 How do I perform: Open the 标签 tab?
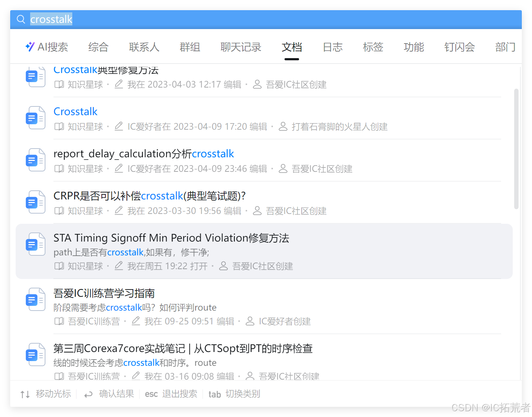pos(373,47)
